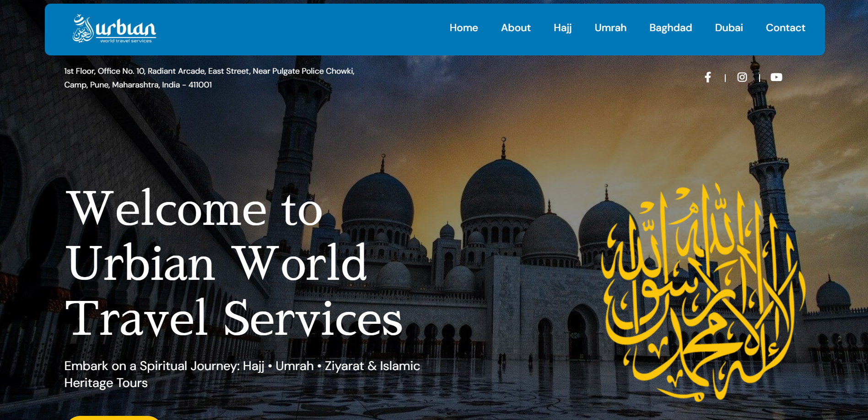Click the 'Camp, Pune, Maharashtra' address line
This screenshot has width=868, height=420.
click(x=138, y=85)
